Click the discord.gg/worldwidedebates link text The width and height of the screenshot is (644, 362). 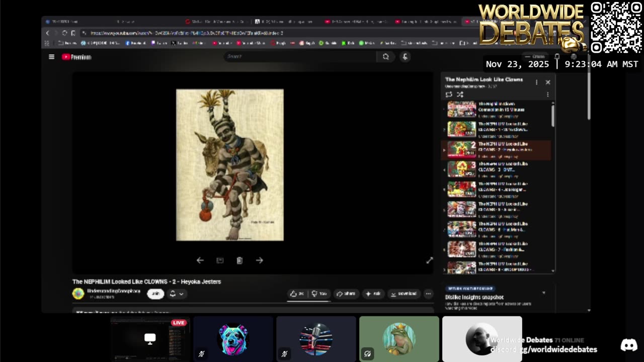pyautogui.click(x=544, y=349)
